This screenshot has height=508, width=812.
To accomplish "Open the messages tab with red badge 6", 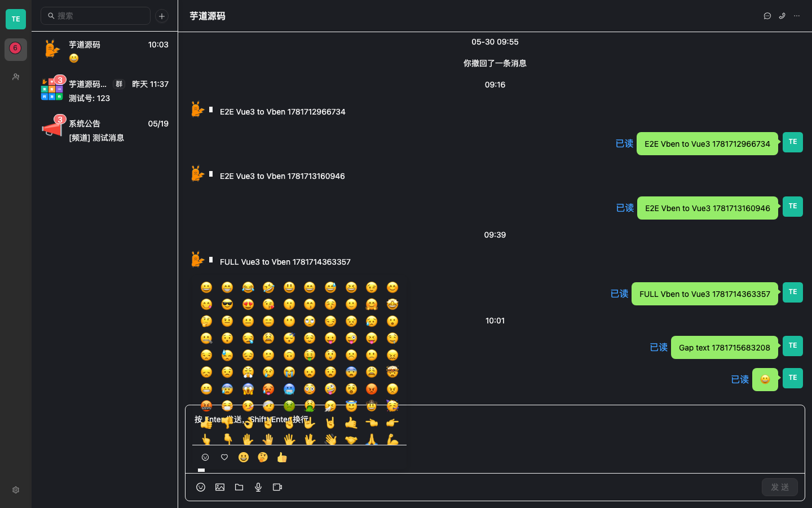I will coord(16,50).
